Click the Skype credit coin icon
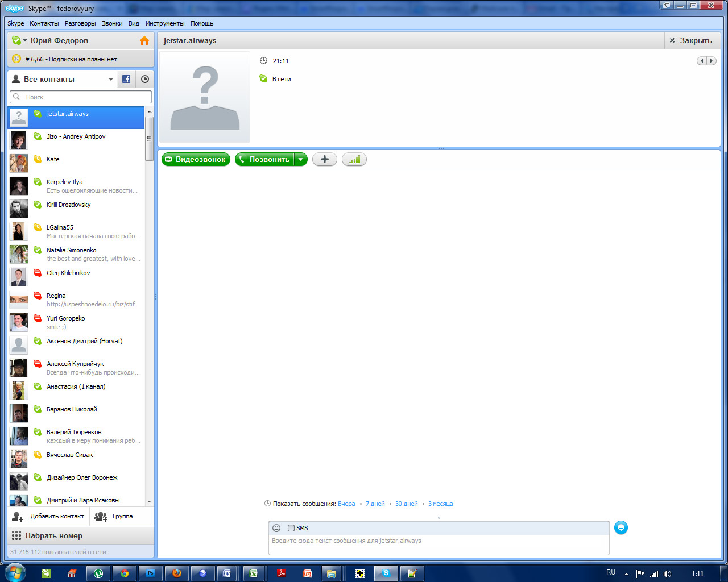 coord(16,59)
